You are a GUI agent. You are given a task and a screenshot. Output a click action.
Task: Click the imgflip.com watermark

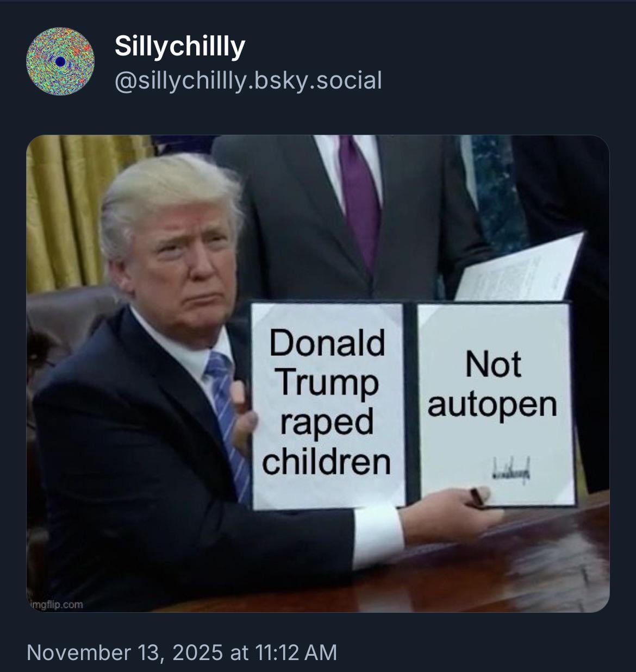(x=57, y=605)
